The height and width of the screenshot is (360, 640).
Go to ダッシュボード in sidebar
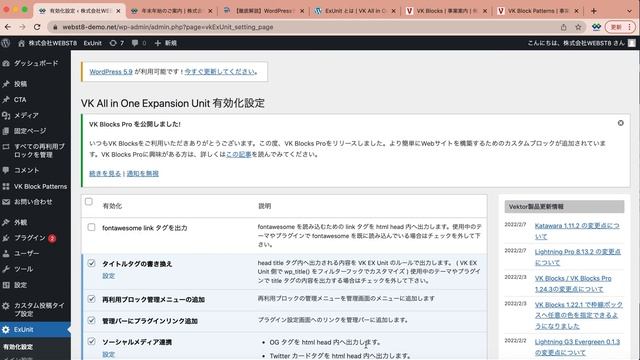(36, 63)
